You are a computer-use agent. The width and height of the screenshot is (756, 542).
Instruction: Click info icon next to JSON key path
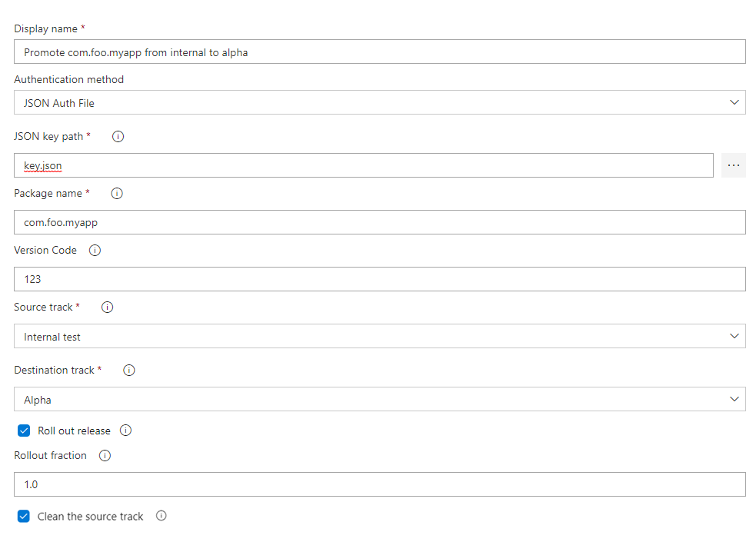tap(118, 137)
